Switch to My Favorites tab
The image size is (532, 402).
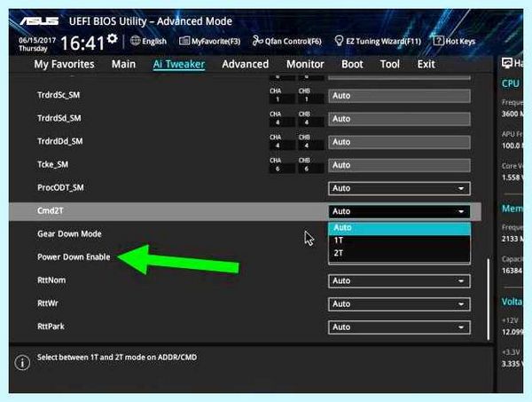[64, 64]
